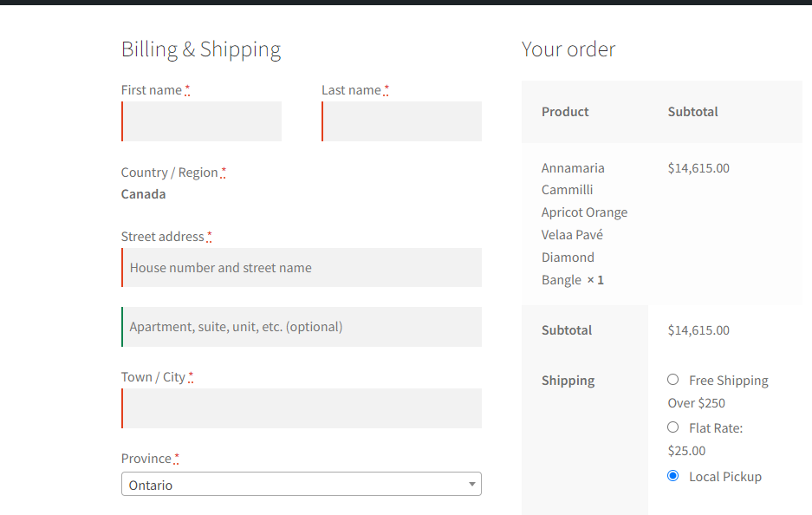This screenshot has height=515, width=812.
Task: Open the Province dropdown showing Ontario
Action: [x=302, y=485]
